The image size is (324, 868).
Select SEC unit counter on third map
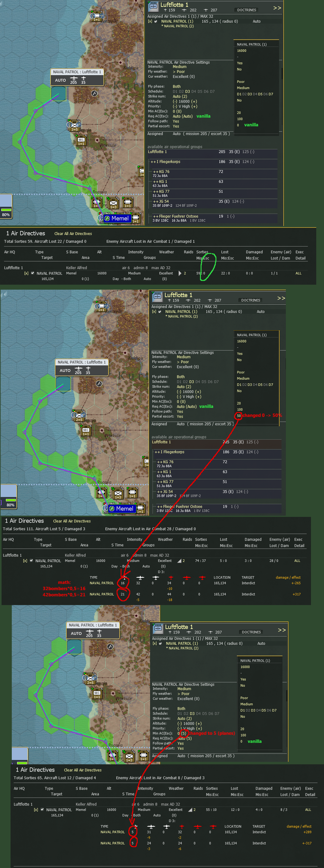97,694
